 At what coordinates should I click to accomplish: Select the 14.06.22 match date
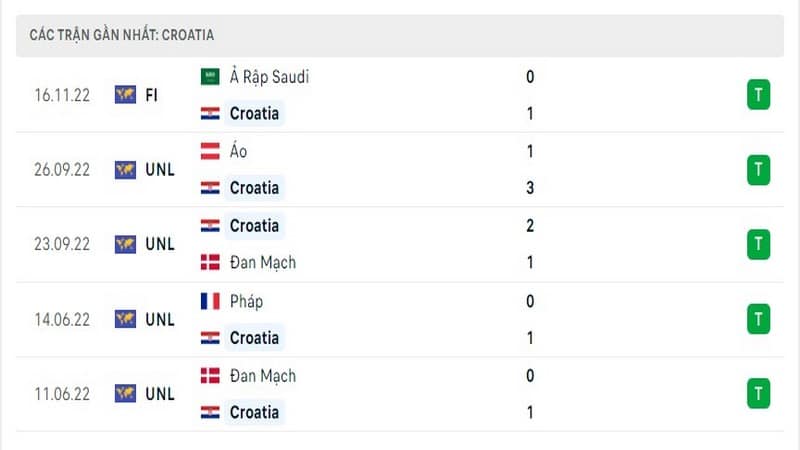coord(62,319)
